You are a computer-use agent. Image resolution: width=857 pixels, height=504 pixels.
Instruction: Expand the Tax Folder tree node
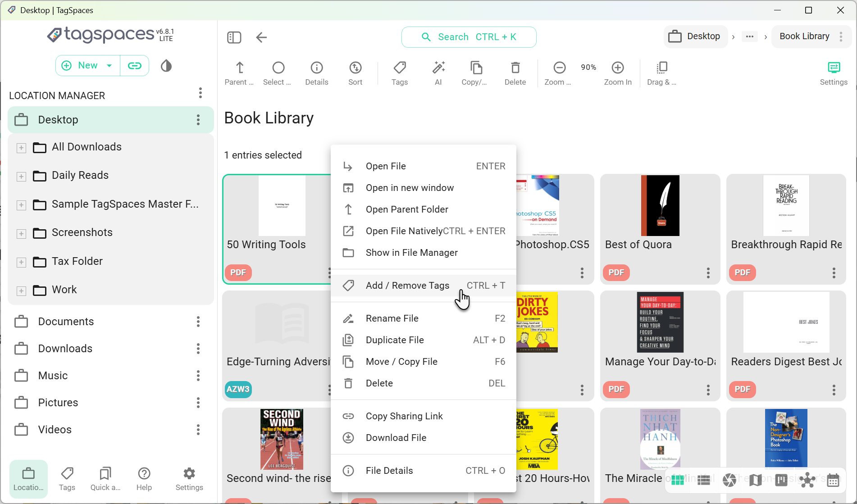coord(21,262)
